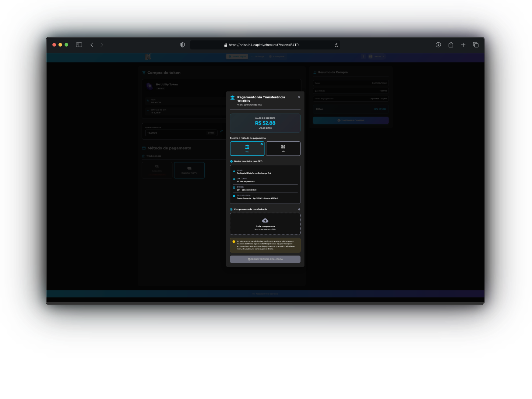Click the Confirmar Compra button
The image size is (532, 399).
[351, 120]
